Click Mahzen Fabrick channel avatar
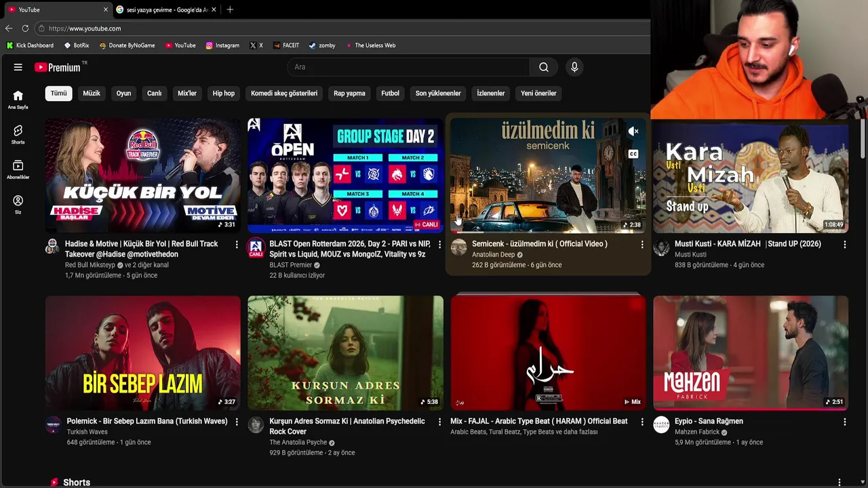This screenshot has height=488, width=868. pyautogui.click(x=661, y=424)
